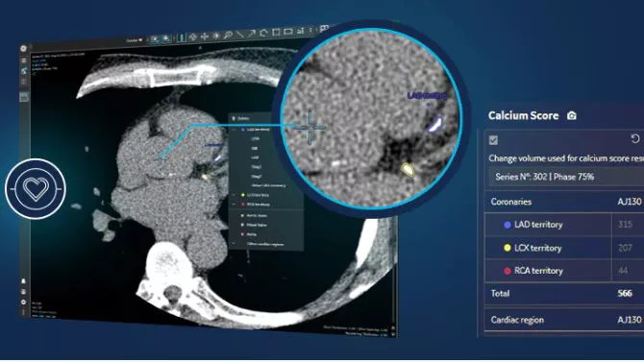Toggle the checkbox at top of Calcium Score panel
This screenshot has width=644, height=362.
pyautogui.click(x=493, y=140)
